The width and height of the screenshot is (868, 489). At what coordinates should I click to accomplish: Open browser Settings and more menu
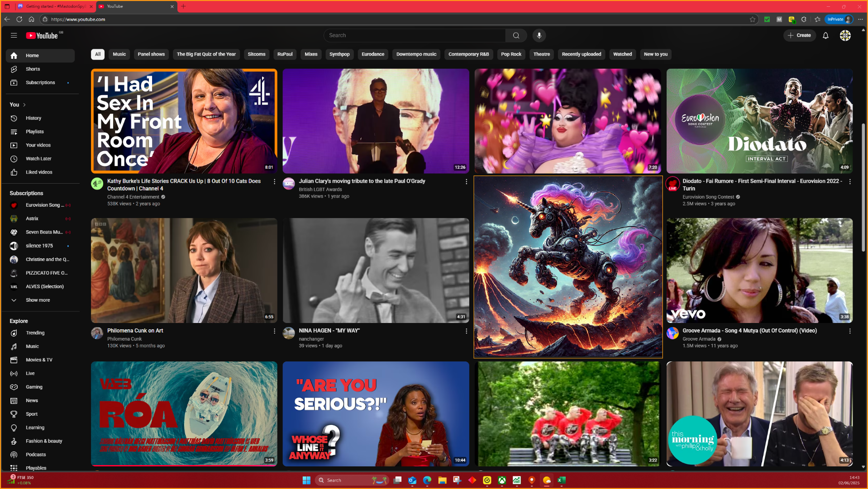[860, 19]
